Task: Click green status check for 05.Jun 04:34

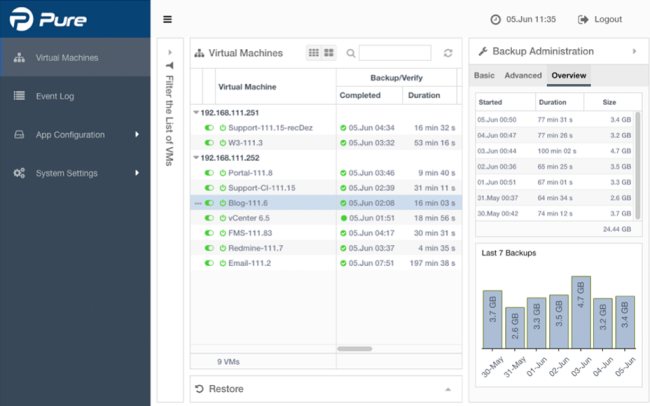Action: 343,128
